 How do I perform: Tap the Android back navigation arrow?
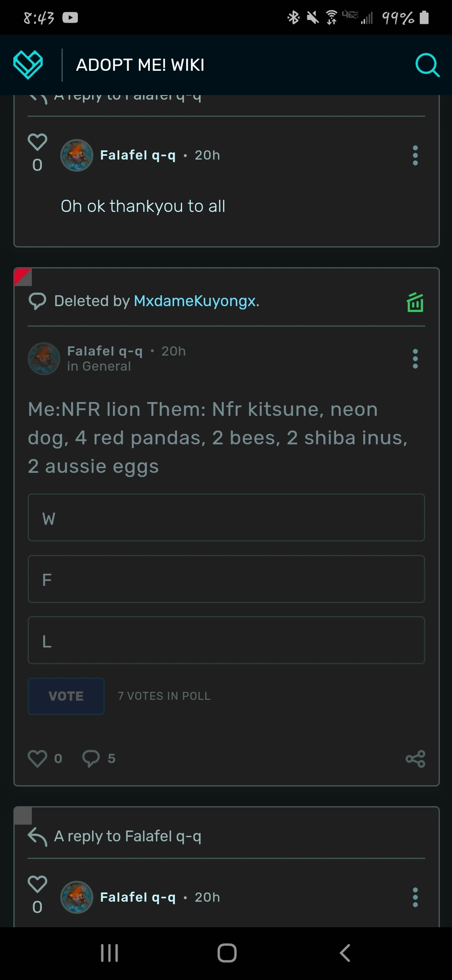coord(344,953)
